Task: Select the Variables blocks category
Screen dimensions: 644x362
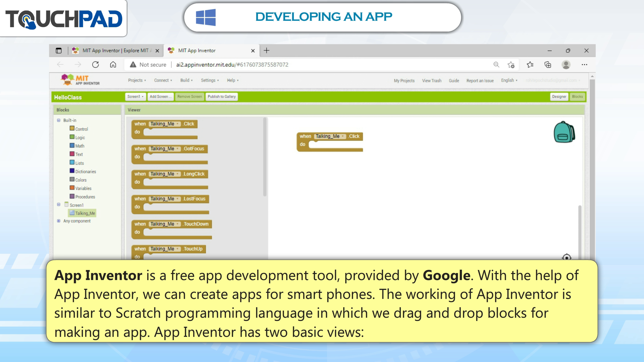Action: 80,188
